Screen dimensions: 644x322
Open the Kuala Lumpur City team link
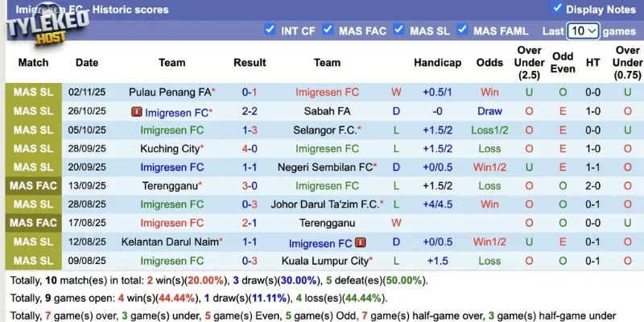click(x=325, y=261)
